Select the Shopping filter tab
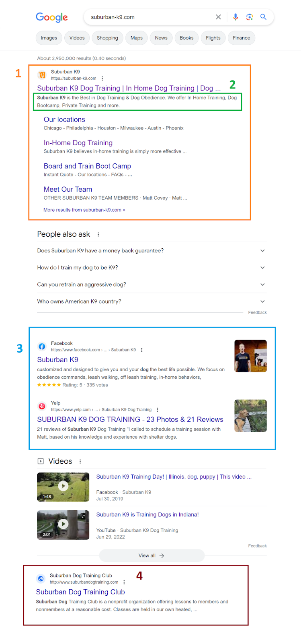The image size is (301, 644). coord(108,38)
